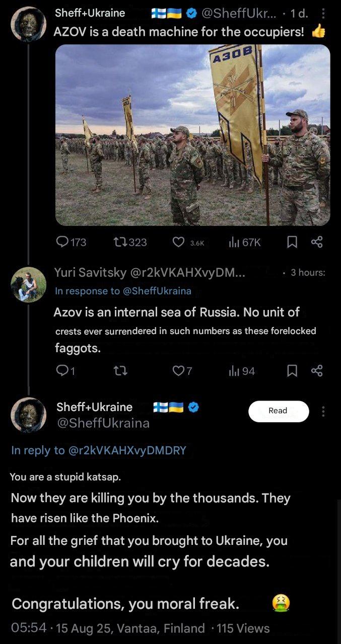The image size is (341, 644).
Task: Open options menu beside Read button
Action: 323,412
